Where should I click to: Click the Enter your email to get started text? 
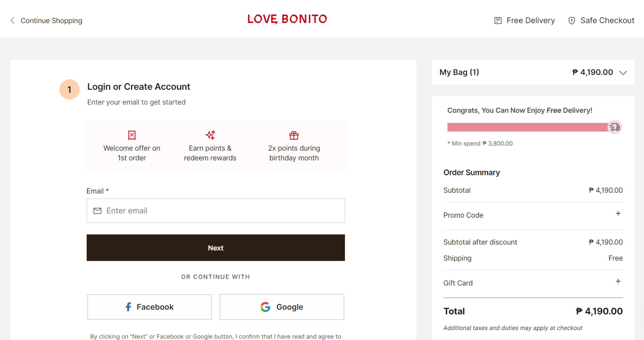click(136, 102)
